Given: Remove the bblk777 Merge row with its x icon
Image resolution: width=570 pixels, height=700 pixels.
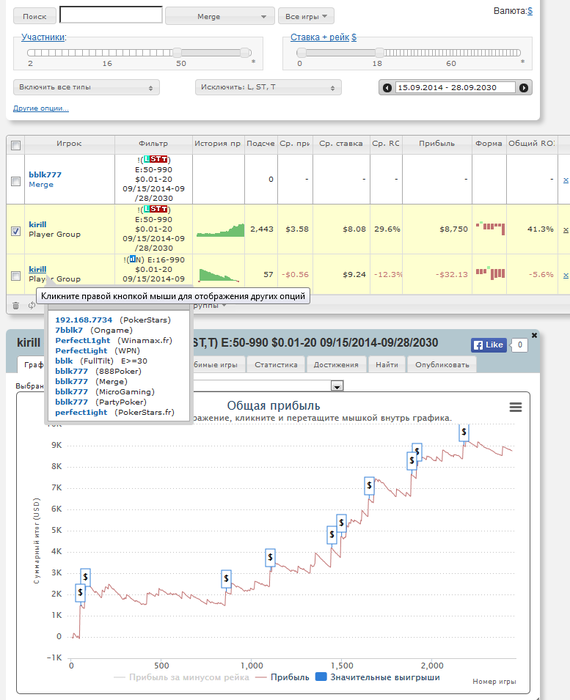Looking at the screenshot, I should [566, 180].
